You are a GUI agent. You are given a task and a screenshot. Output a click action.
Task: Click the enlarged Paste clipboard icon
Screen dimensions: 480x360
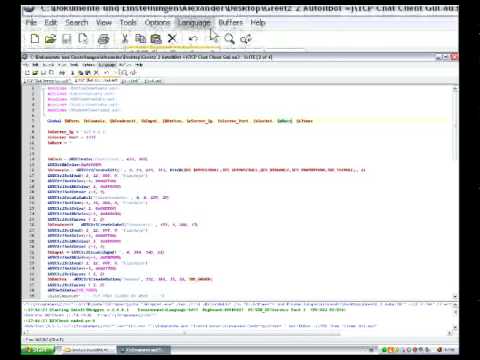click(156, 39)
